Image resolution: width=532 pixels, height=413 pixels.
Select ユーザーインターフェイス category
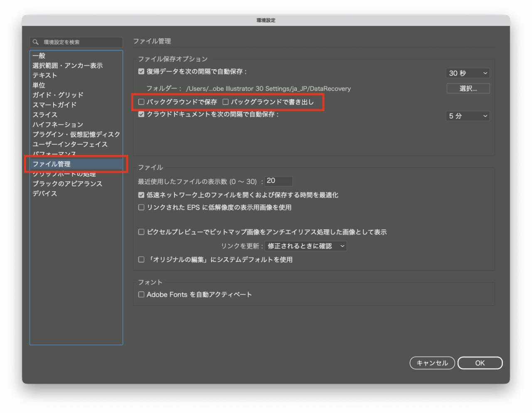click(70, 144)
